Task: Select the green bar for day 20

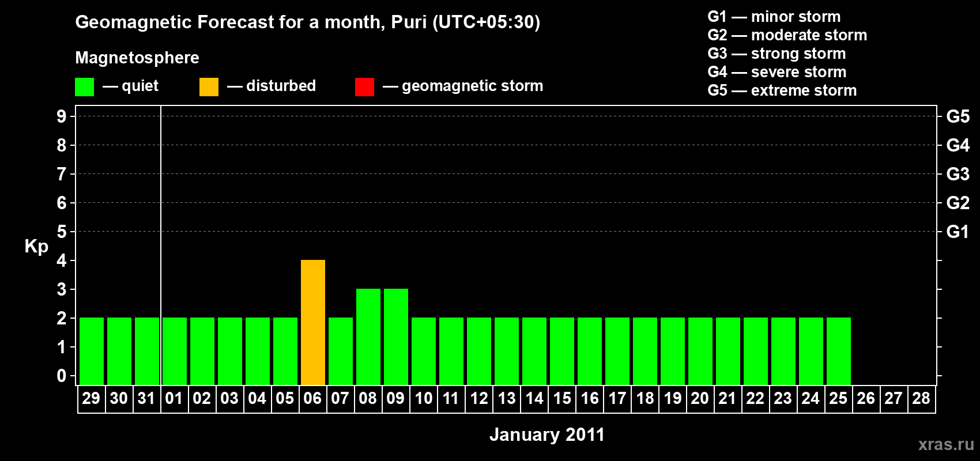Action: [x=700, y=351]
